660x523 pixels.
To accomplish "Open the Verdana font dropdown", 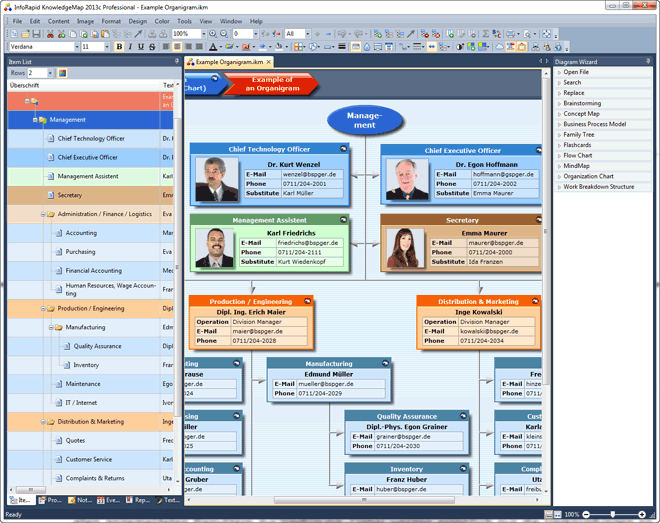I will point(77,47).
